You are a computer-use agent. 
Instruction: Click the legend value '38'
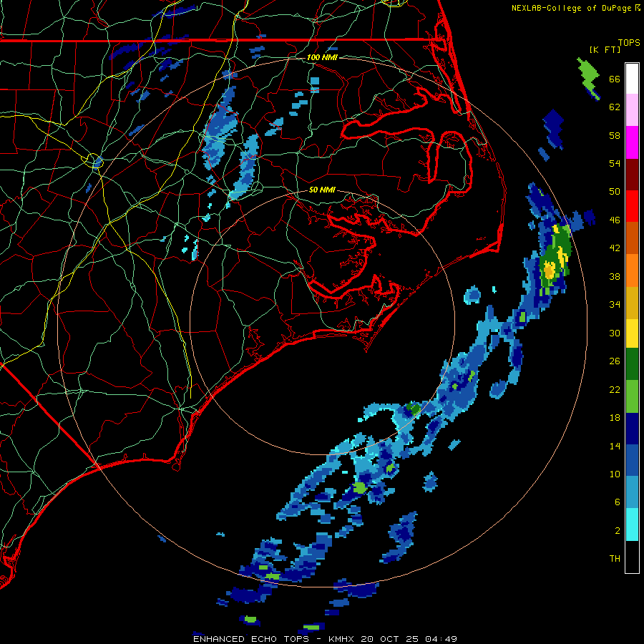coord(615,276)
